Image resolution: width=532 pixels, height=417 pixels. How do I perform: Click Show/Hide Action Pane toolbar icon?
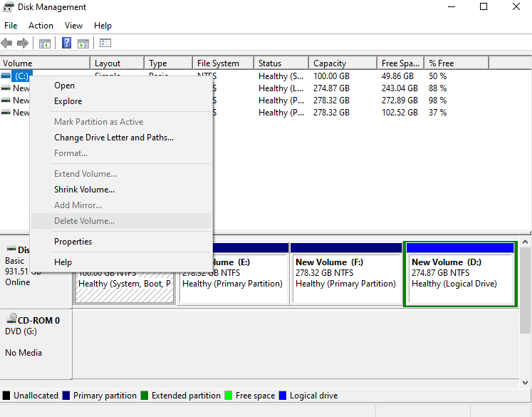coord(83,43)
